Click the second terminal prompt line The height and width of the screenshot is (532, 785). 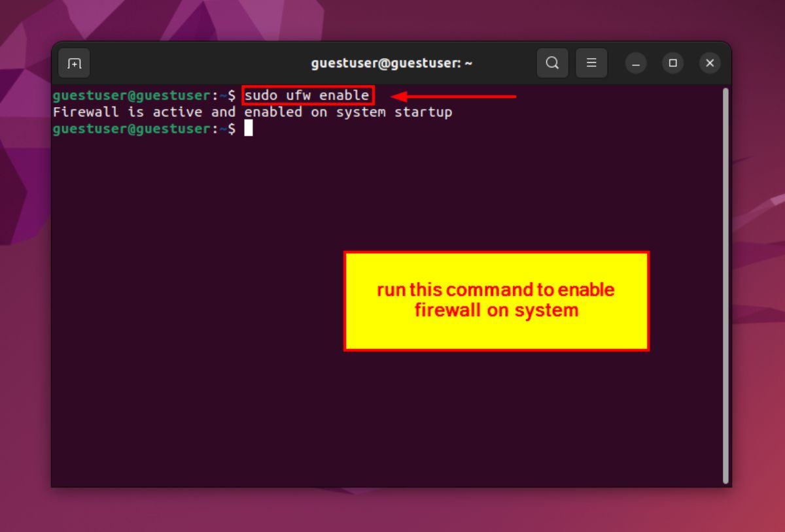click(x=144, y=129)
